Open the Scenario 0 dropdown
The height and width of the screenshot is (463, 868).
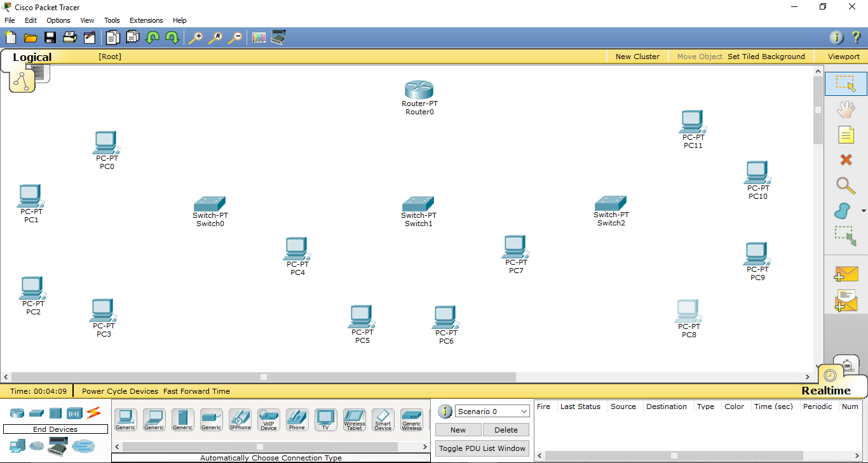pos(492,412)
